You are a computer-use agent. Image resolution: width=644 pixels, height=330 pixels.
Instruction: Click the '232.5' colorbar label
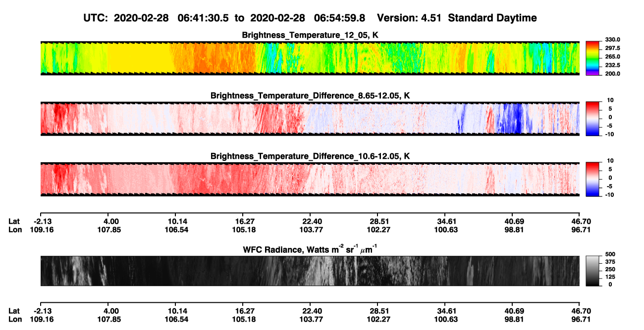pos(613,65)
